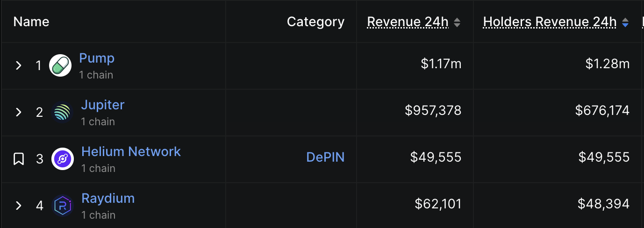This screenshot has width=644, height=228.
Task: Expand the Pump row chevron
Action: (x=19, y=65)
